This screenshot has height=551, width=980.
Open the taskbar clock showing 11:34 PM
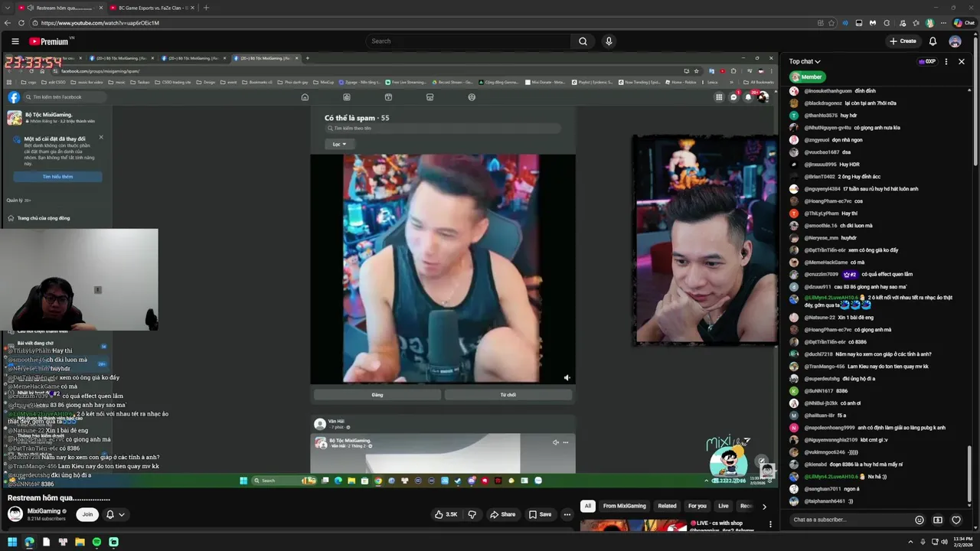pos(962,542)
